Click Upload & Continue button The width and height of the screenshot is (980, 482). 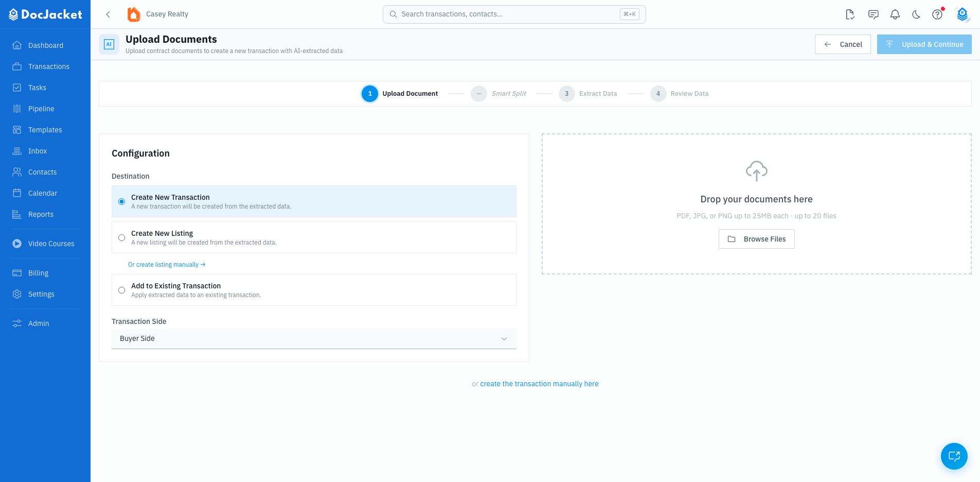(x=924, y=44)
